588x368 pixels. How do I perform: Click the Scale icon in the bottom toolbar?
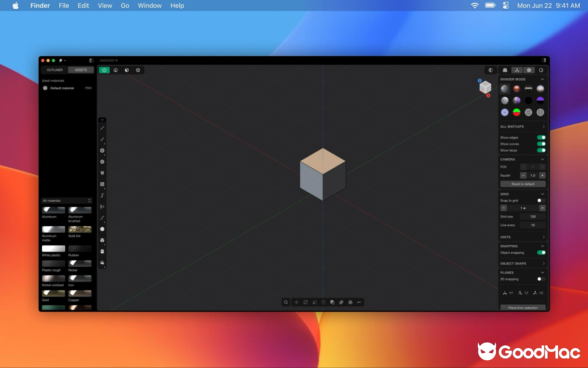(x=315, y=302)
